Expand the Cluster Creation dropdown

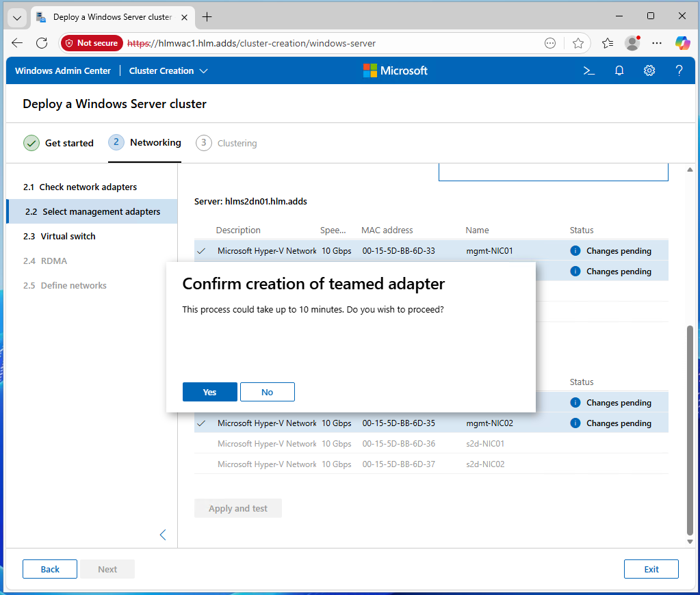[x=168, y=70]
